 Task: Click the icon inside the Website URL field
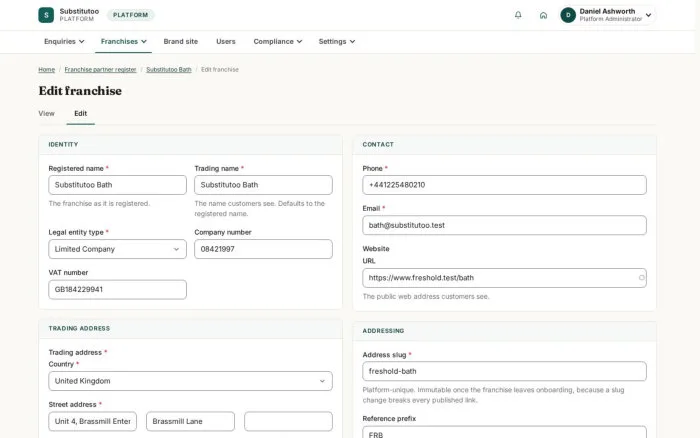(641, 278)
